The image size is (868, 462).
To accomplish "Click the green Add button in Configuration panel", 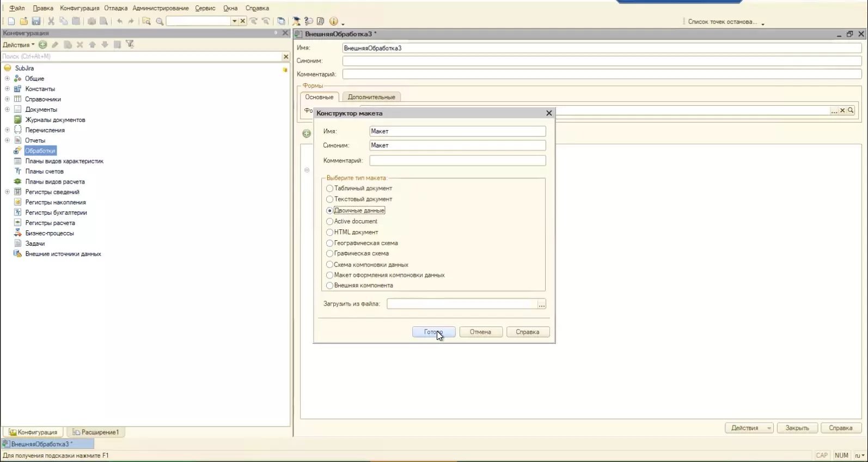I will (x=42, y=45).
